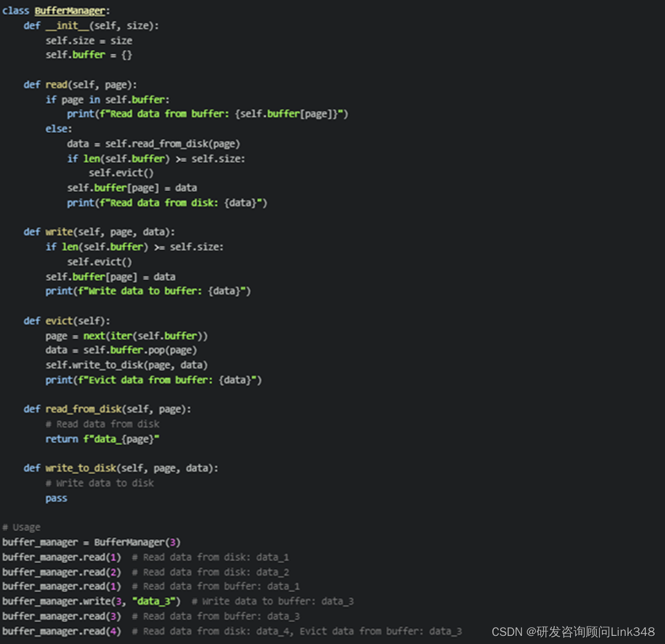The image size is (665, 644).
Task: Click the 'buffer_manager.read(3)' call
Action: 61,616
